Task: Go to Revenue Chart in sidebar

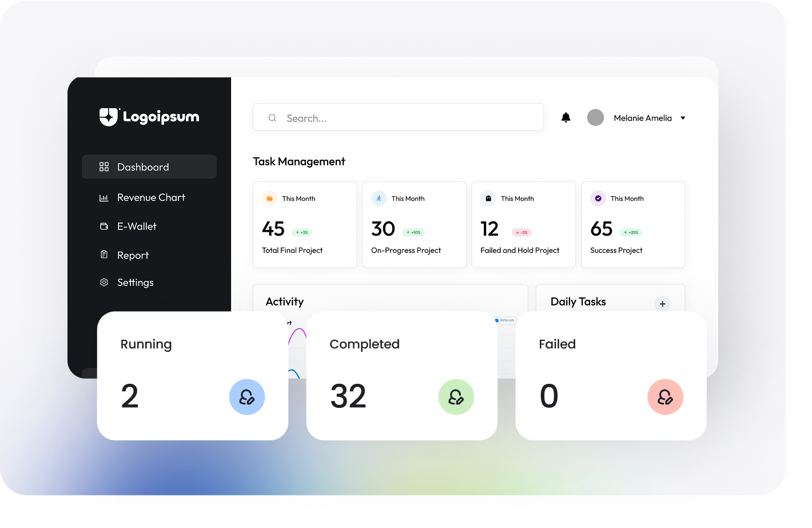Action: (x=151, y=197)
